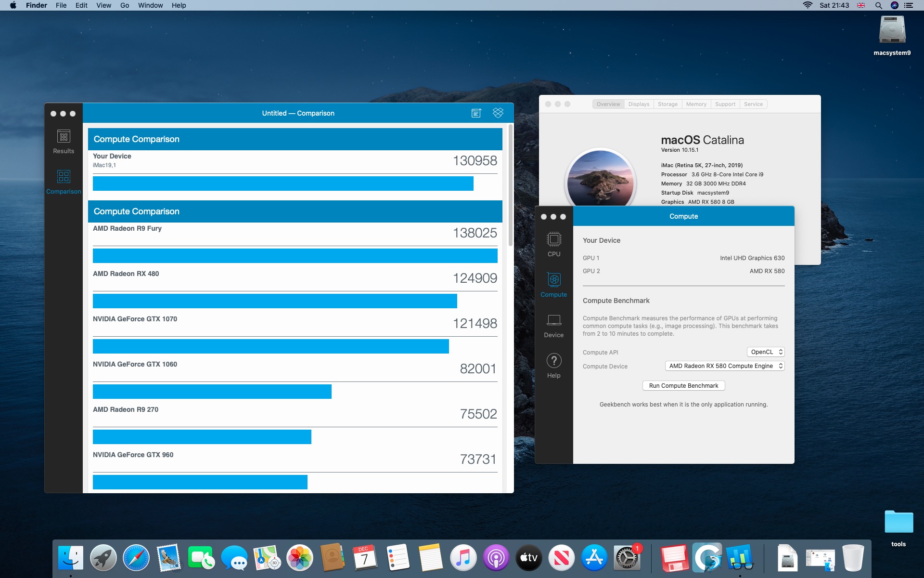Viewport: 924px width, 578px height.
Task: Open the Window menu in menu bar
Action: [150, 5]
